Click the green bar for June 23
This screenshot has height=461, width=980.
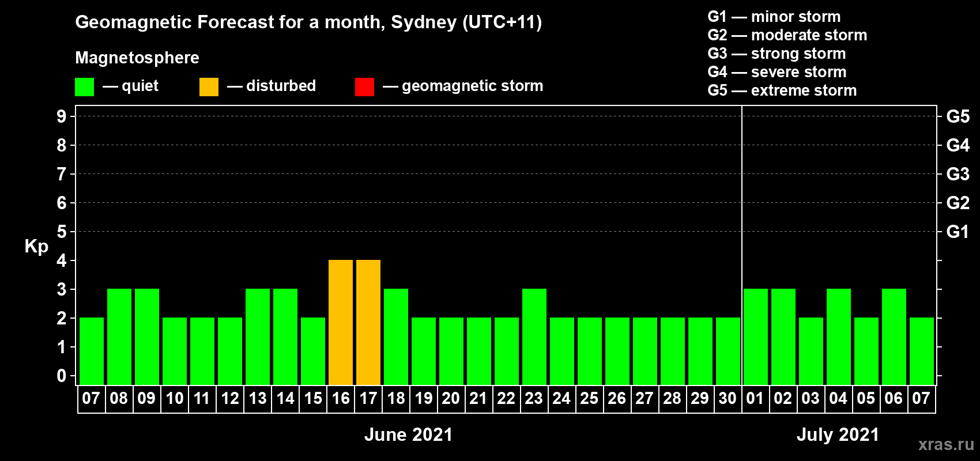[x=534, y=337]
